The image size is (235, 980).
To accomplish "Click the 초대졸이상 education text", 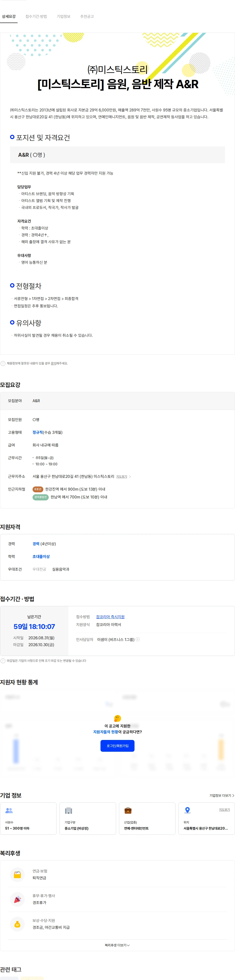I will (41, 557).
